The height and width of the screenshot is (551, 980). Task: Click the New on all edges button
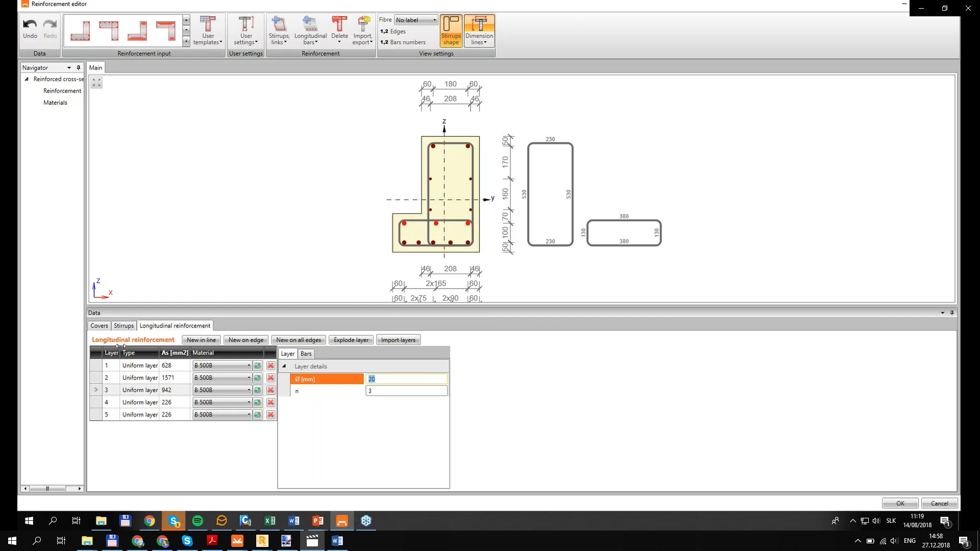(x=298, y=340)
